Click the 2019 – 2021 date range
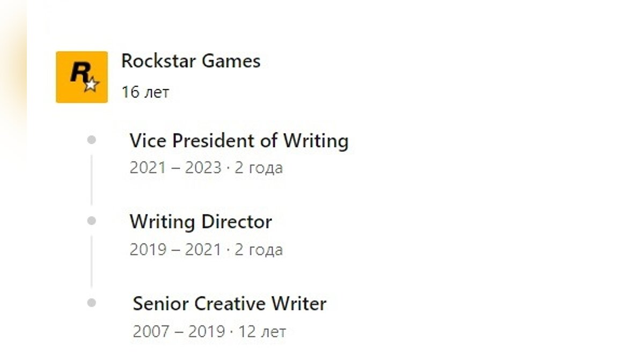 click(175, 250)
